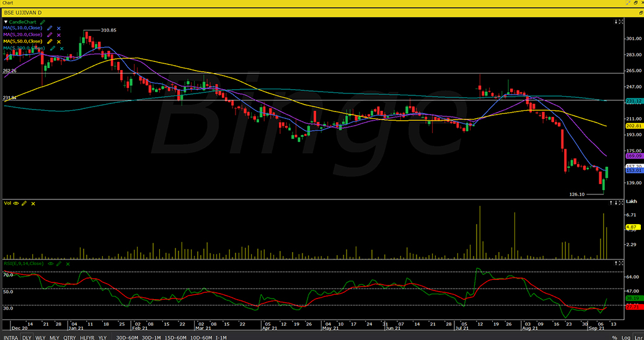Viewport: 644px width, 340px height.
Task: Edit the CandleChart settings with green pencil
Action: pos(43,22)
